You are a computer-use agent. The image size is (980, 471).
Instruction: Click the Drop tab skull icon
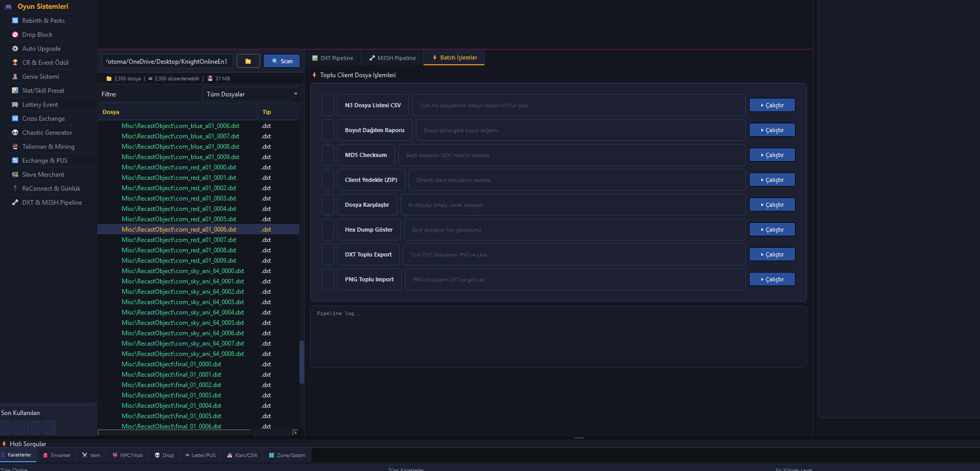point(157,455)
